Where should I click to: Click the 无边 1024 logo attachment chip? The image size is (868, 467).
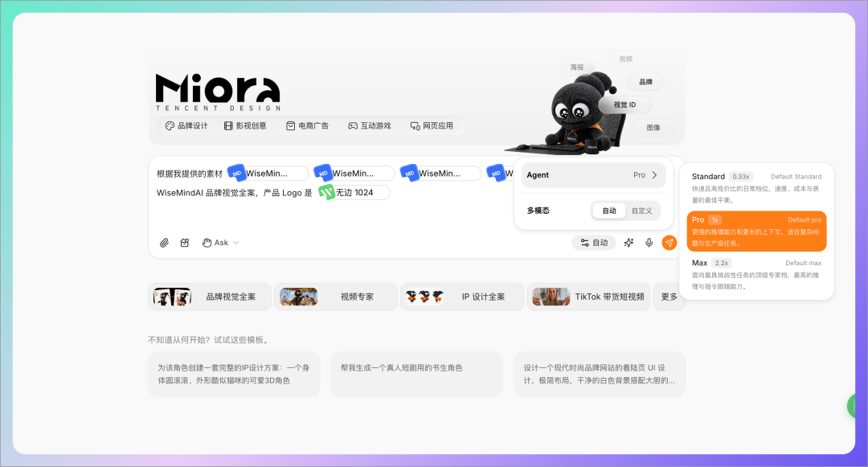tap(354, 193)
